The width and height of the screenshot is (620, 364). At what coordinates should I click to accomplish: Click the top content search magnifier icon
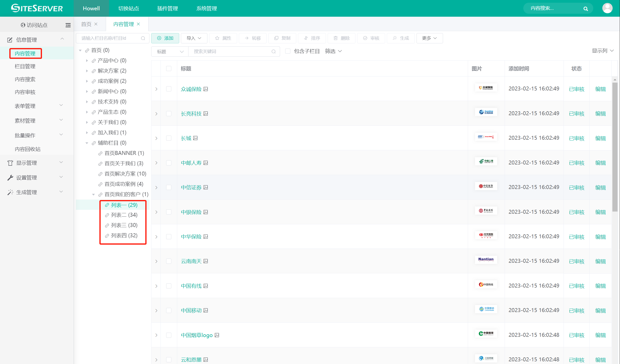click(586, 9)
